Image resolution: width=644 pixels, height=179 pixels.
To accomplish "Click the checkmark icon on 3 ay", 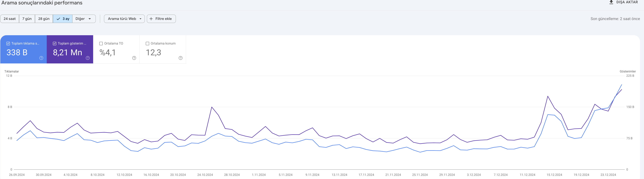I will 58,19.
